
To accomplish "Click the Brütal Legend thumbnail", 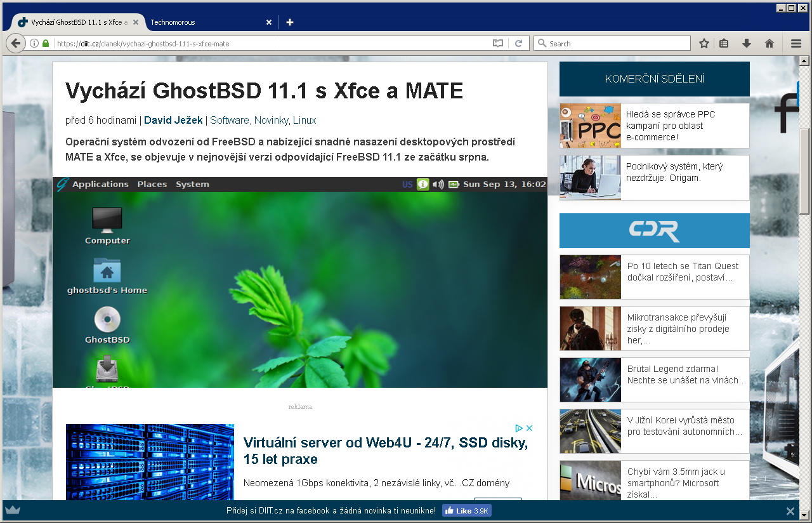I will click(x=590, y=380).
